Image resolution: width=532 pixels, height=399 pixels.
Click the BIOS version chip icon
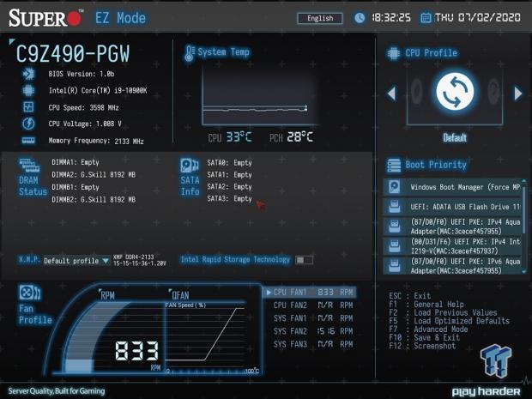(28, 74)
